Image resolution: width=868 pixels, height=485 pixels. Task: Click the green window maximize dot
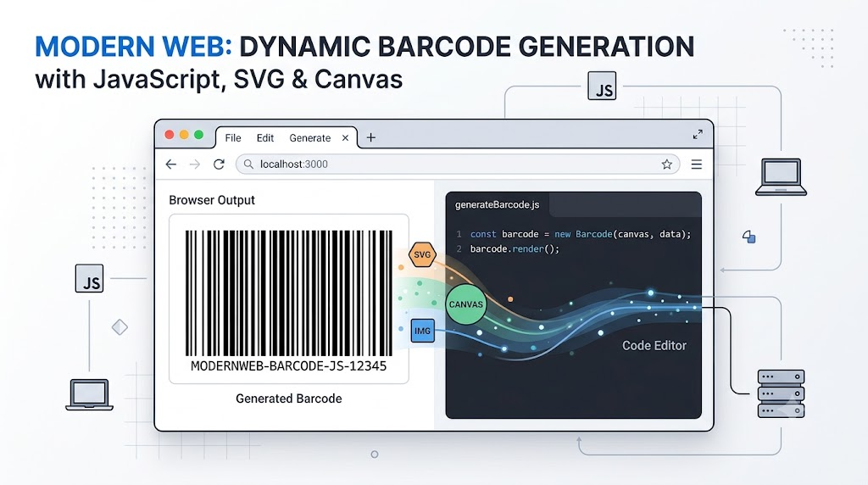(x=198, y=135)
